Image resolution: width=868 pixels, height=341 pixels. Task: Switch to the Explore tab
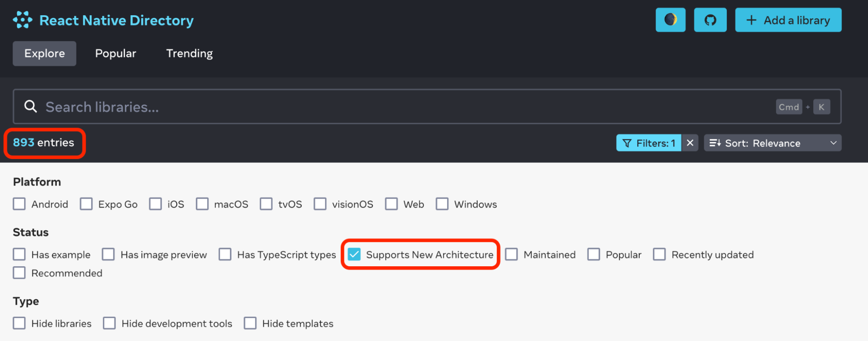(44, 53)
